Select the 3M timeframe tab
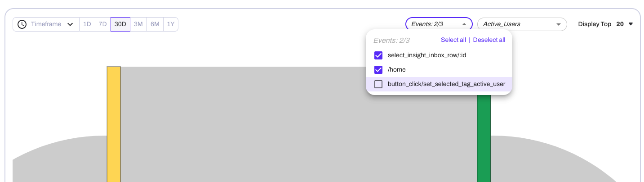Viewport: 644px width, 182px height. [x=138, y=24]
